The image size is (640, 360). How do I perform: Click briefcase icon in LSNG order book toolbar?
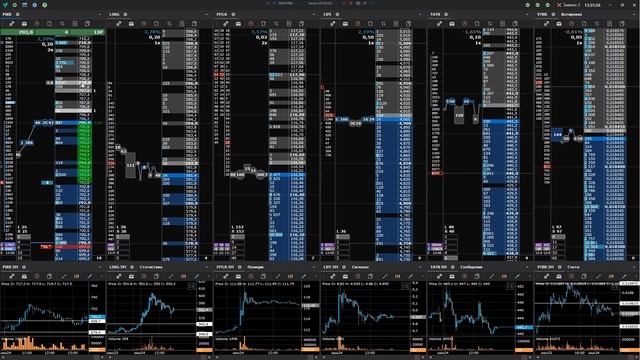click(131, 24)
